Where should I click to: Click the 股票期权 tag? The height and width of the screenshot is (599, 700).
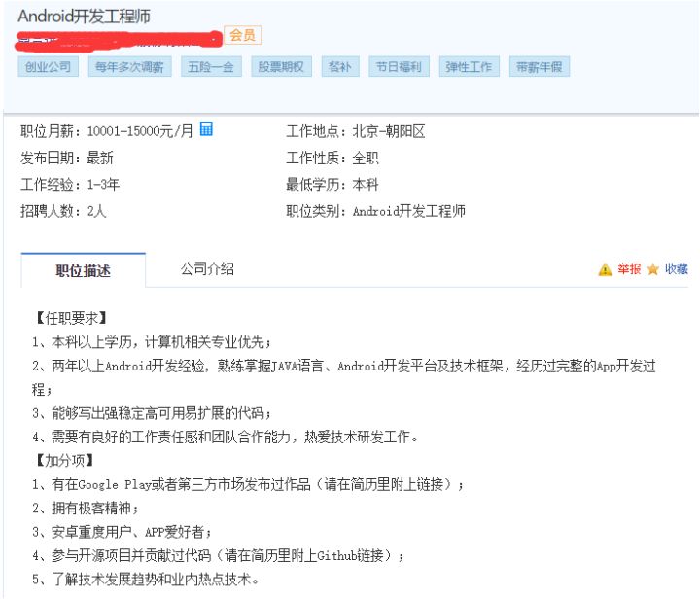point(281,67)
